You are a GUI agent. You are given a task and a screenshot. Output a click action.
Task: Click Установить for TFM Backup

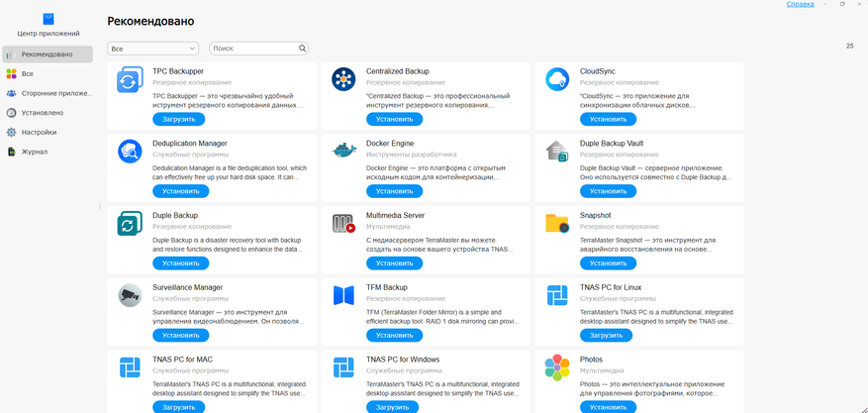click(x=394, y=335)
